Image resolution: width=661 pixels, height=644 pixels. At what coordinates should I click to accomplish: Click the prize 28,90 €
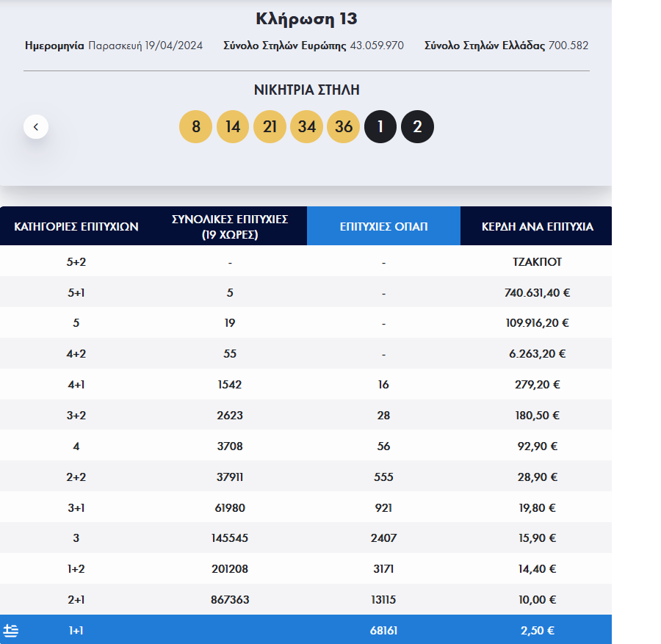click(x=537, y=477)
